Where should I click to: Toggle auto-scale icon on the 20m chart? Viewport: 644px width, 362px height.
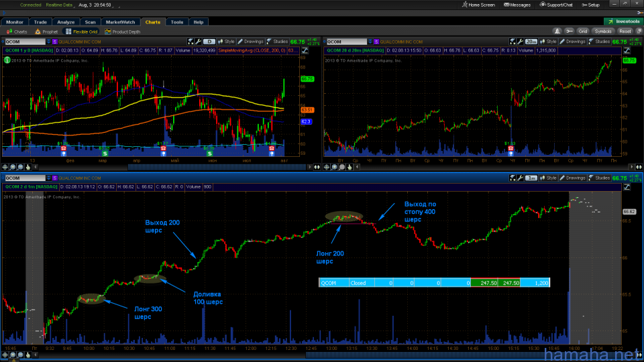(627, 50)
